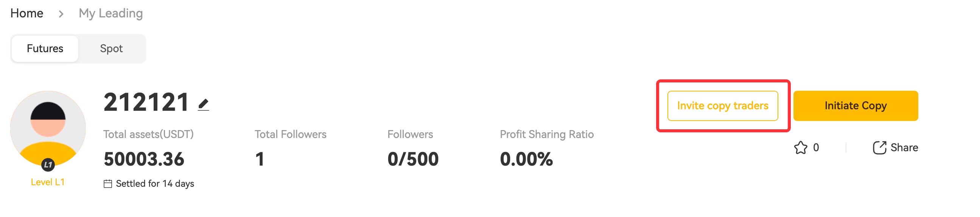Click the Total Followers count

(260, 159)
